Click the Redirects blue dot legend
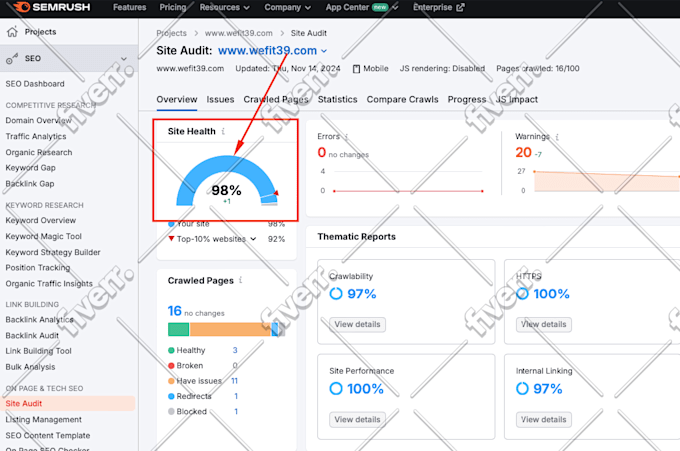 [171, 396]
